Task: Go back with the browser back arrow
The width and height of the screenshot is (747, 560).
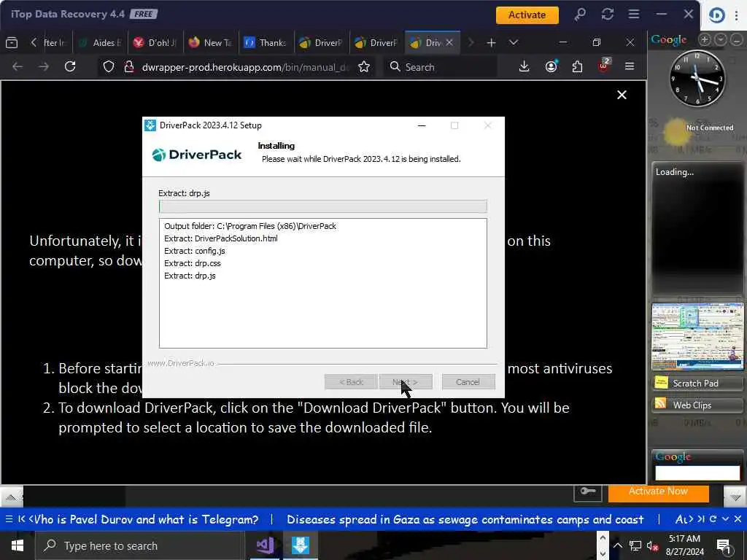Action: tap(18, 66)
